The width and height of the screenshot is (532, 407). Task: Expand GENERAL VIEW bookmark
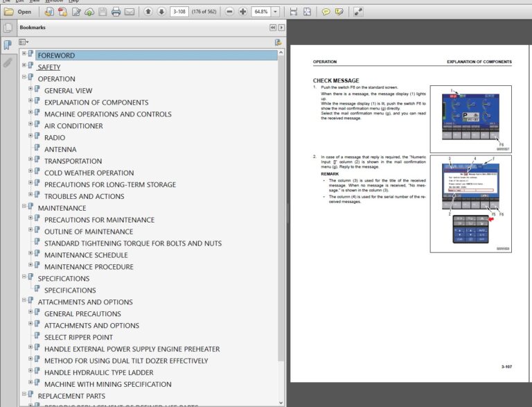30,89
